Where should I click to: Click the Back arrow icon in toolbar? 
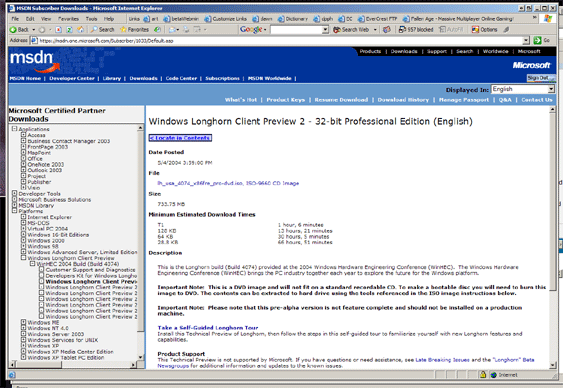click(x=13, y=29)
